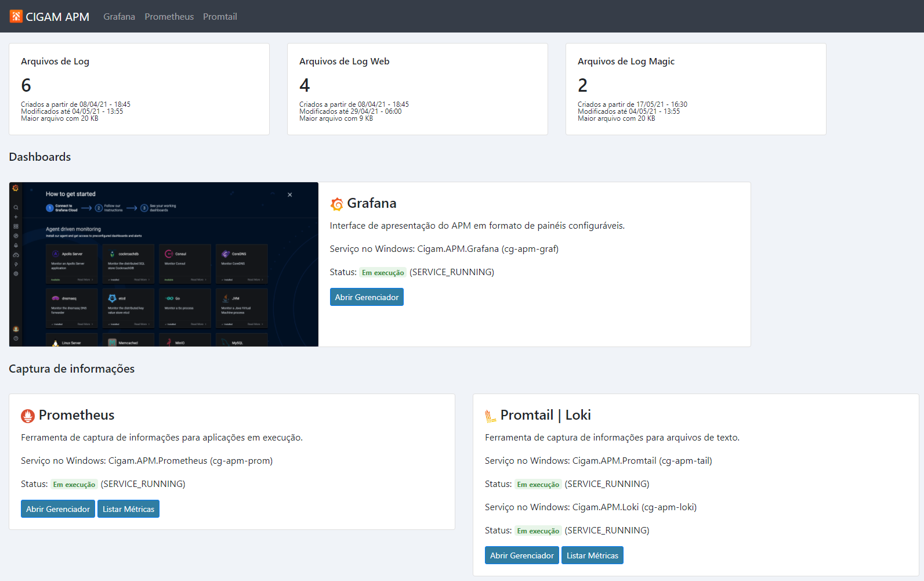
Task: Open the Promtail link in the navbar
Action: tap(220, 17)
